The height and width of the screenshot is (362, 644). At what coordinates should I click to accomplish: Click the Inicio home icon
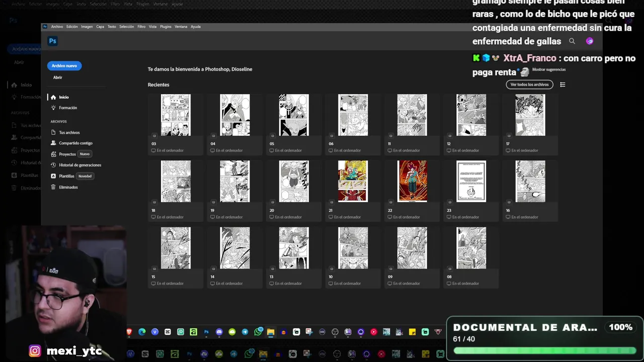(x=53, y=97)
